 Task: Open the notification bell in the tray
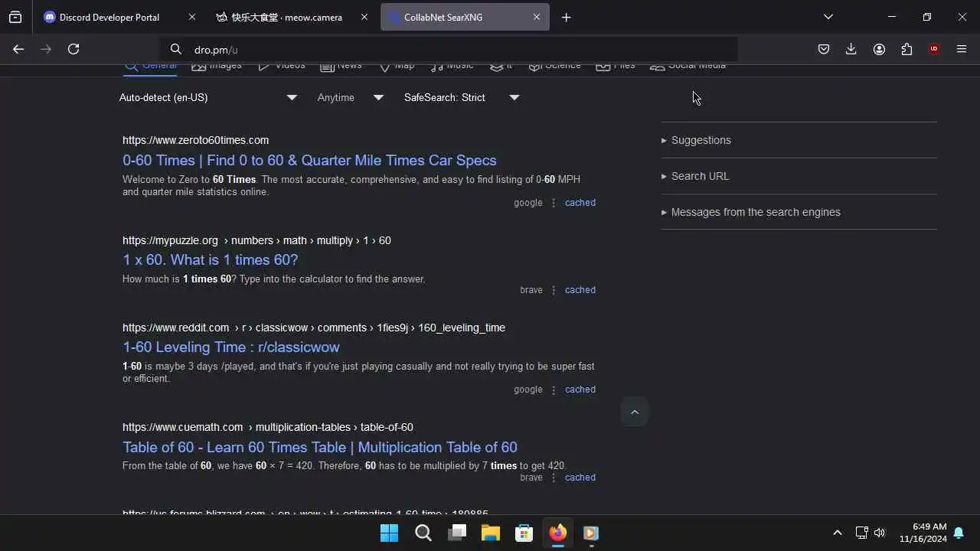(x=959, y=533)
